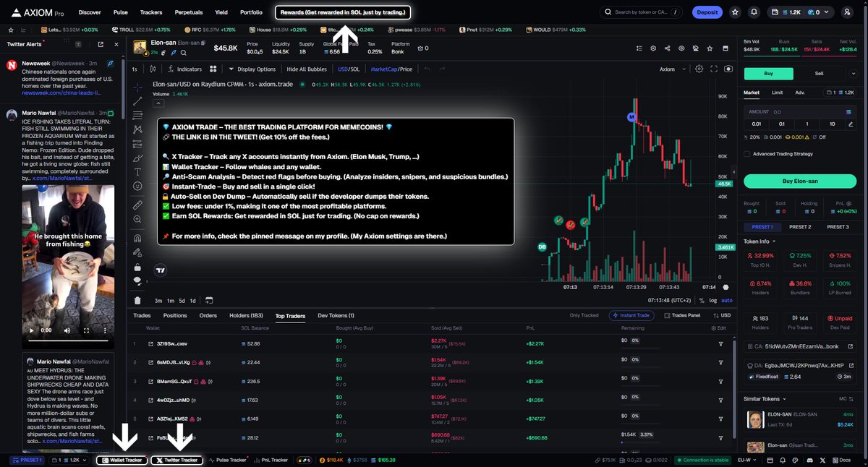Screen dimensions: 868x467
Task: Select the text annotation tool
Action: pyautogui.click(x=137, y=171)
